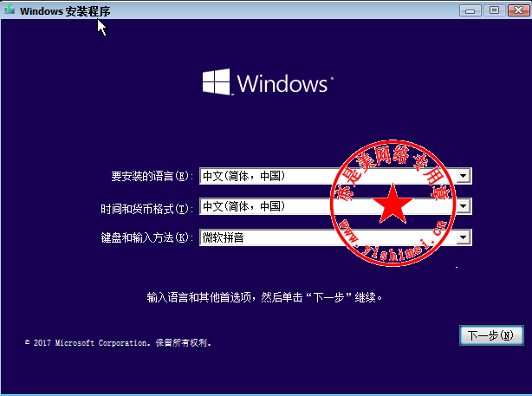Click the 下一步(N) button
This screenshot has height=396, width=532.
491,335
